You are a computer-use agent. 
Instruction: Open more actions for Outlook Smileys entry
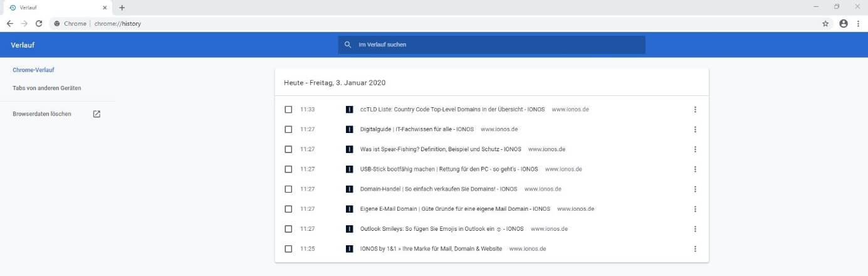tap(695, 229)
